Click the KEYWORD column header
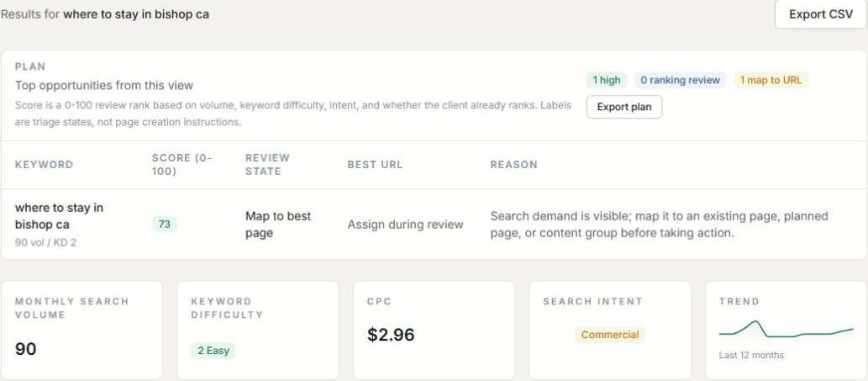868x381 pixels. coord(44,165)
